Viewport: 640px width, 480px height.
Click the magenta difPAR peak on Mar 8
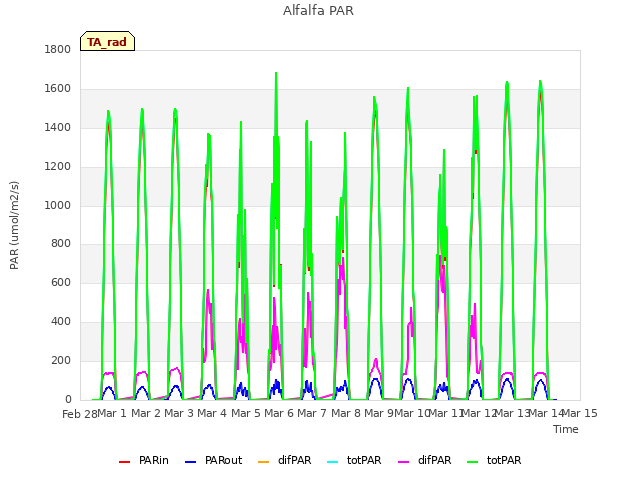[x=343, y=258]
